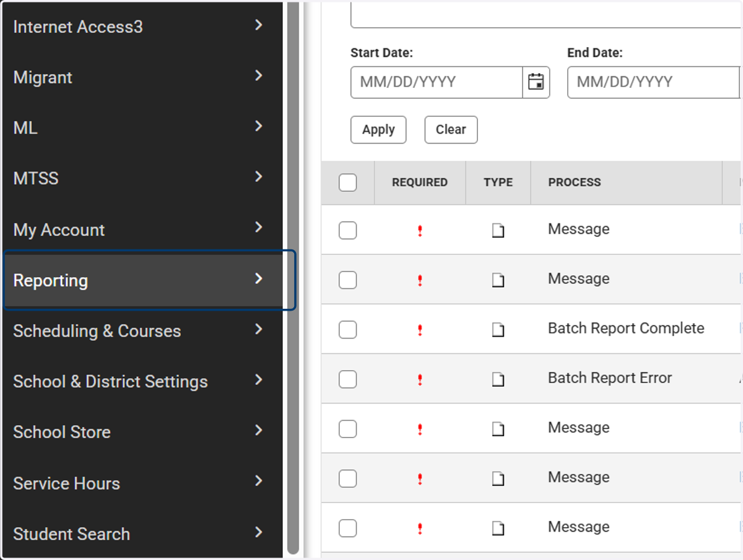Click the red required icon in the last Message row
Viewport: 743px width, 560px height.
(x=420, y=528)
